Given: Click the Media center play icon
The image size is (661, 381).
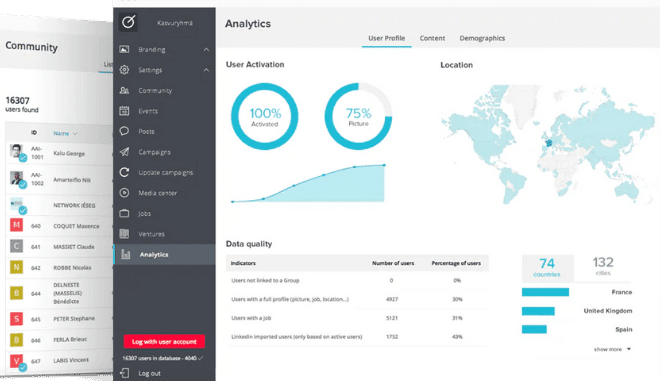Looking at the screenshot, I should [124, 193].
